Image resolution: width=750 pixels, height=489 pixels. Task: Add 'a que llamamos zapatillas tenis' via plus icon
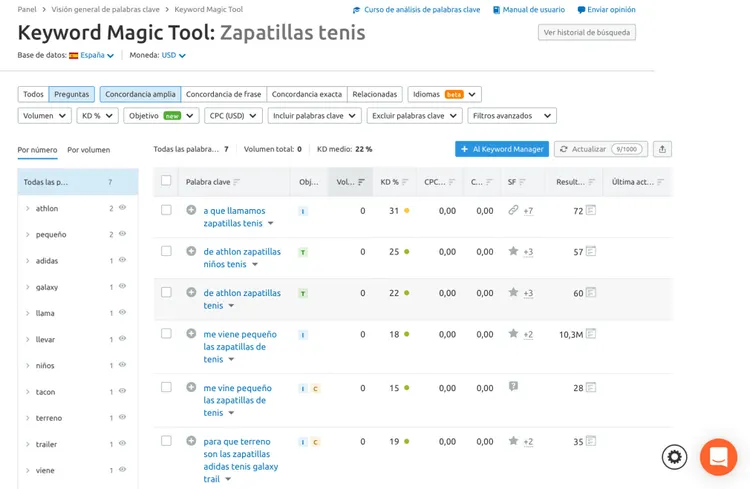click(191, 210)
